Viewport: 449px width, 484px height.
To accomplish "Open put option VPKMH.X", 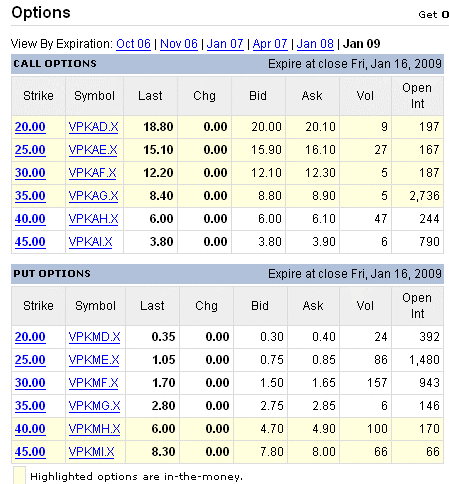I will pyautogui.click(x=94, y=429).
